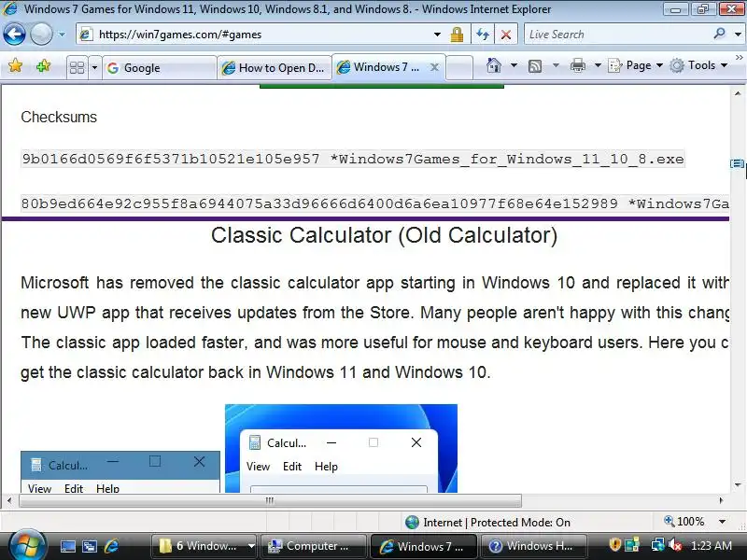Print the page with the printer icon
The height and width of the screenshot is (560, 747).
pyautogui.click(x=577, y=65)
